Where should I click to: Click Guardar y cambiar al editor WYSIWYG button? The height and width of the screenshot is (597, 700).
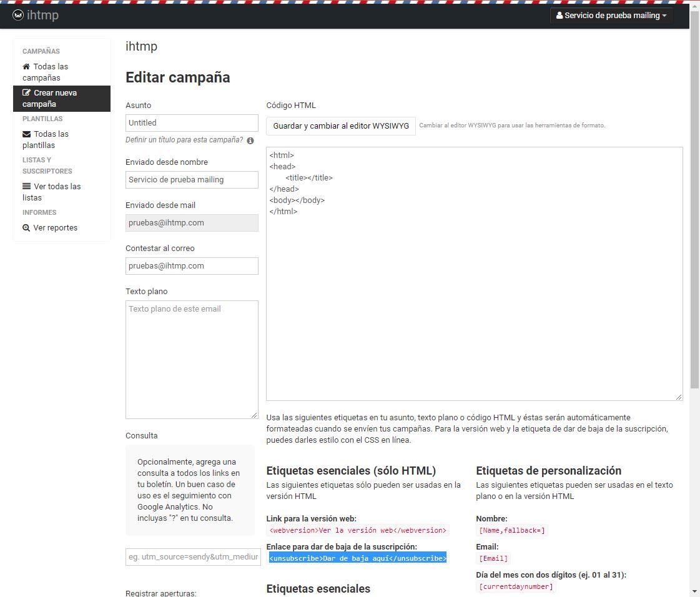point(341,126)
